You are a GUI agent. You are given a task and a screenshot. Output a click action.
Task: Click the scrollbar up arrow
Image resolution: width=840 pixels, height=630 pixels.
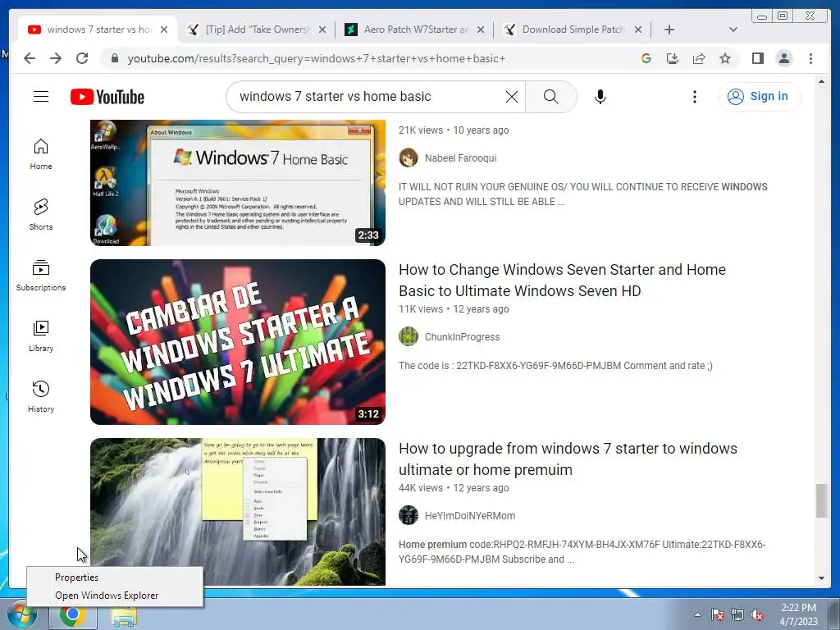pos(821,81)
